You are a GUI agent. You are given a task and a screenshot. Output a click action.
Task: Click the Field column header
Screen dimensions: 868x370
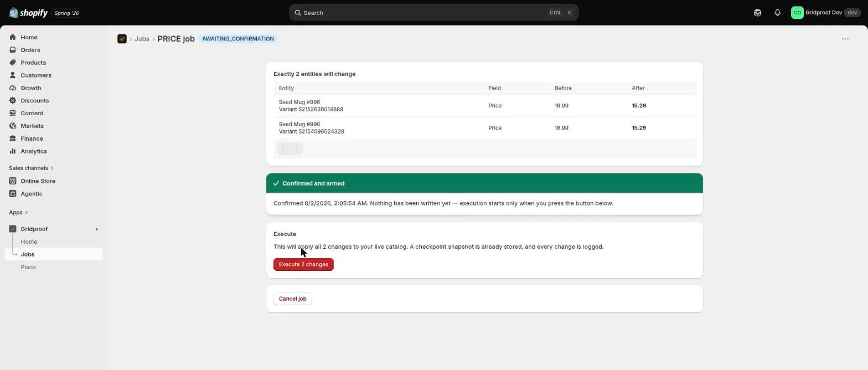click(494, 88)
